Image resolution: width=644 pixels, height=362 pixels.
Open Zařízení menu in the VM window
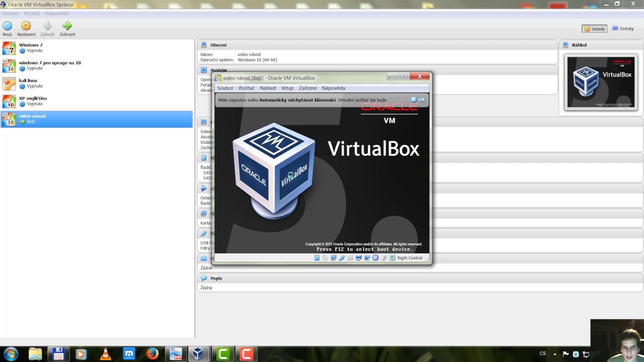click(307, 88)
